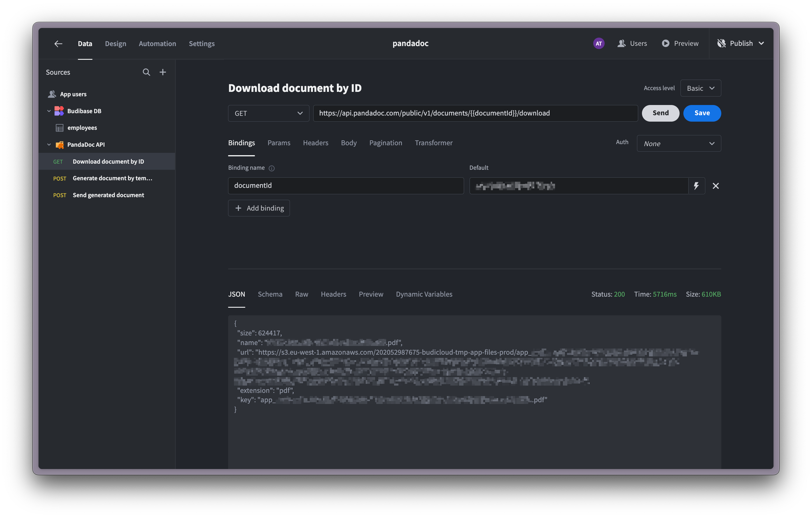Select the Params tab
The image size is (812, 518).
(279, 143)
